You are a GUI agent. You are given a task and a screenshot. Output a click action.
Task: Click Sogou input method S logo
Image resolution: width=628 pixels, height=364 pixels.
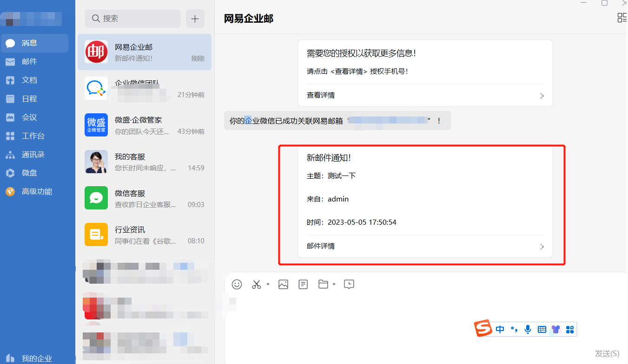(x=483, y=328)
